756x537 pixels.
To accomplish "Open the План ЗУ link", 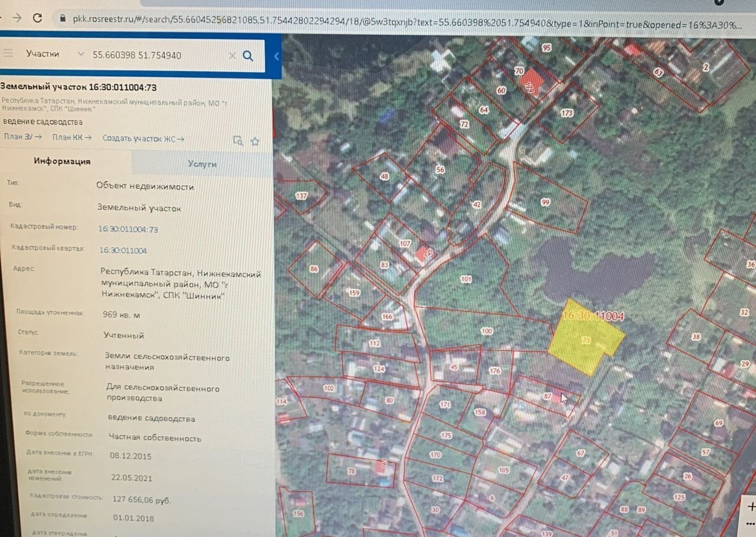I will click(22, 137).
